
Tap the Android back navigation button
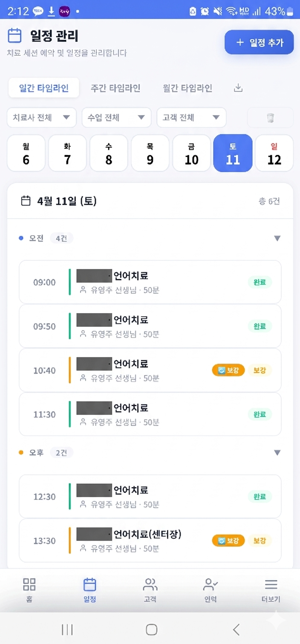[x=236, y=630]
